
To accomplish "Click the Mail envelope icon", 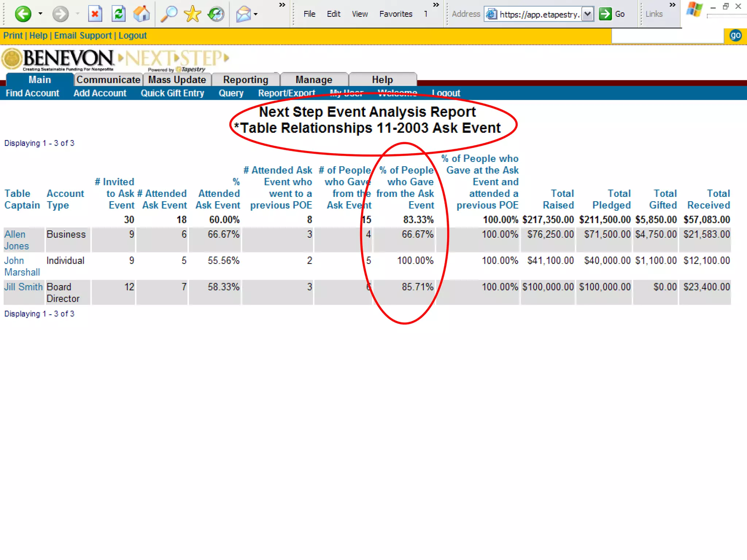I will (x=243, y=14).
